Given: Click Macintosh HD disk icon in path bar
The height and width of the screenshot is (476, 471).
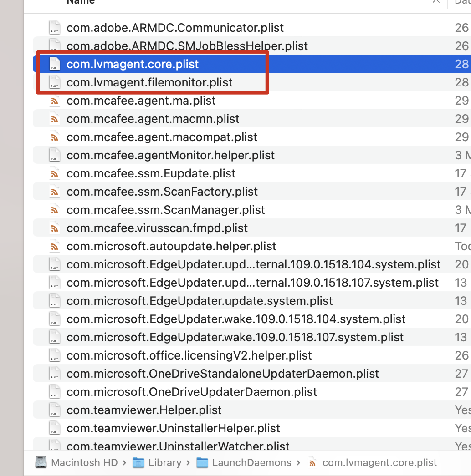Looking at the screenshot, I should (x=41, y=463).
